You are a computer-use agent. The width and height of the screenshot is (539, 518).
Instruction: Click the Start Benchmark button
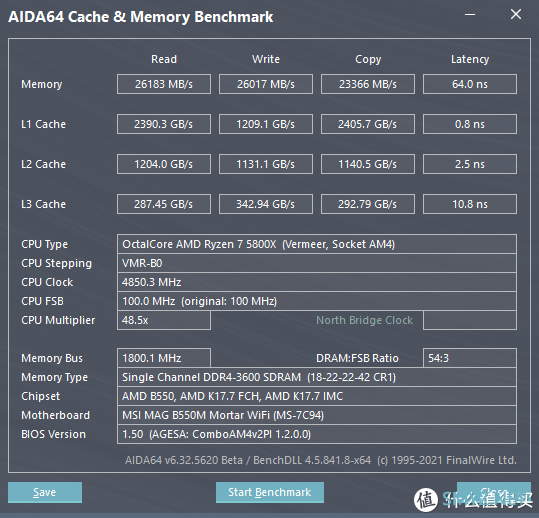pyautogui.click(x=270, y=492)
